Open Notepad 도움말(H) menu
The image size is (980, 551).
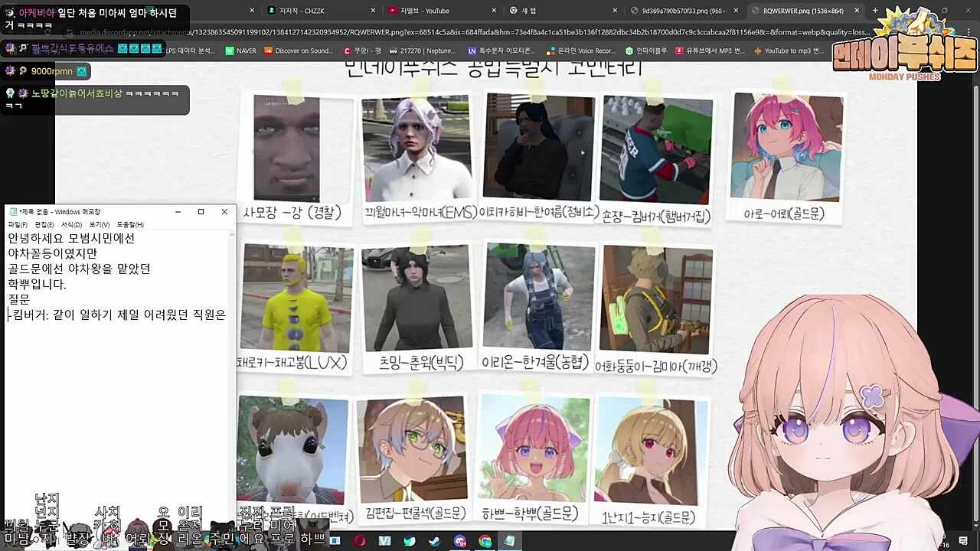coord(130,225)
